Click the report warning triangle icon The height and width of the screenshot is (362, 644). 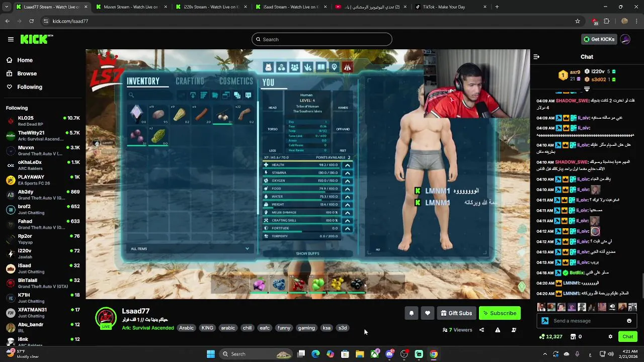[x=498, y=330]
